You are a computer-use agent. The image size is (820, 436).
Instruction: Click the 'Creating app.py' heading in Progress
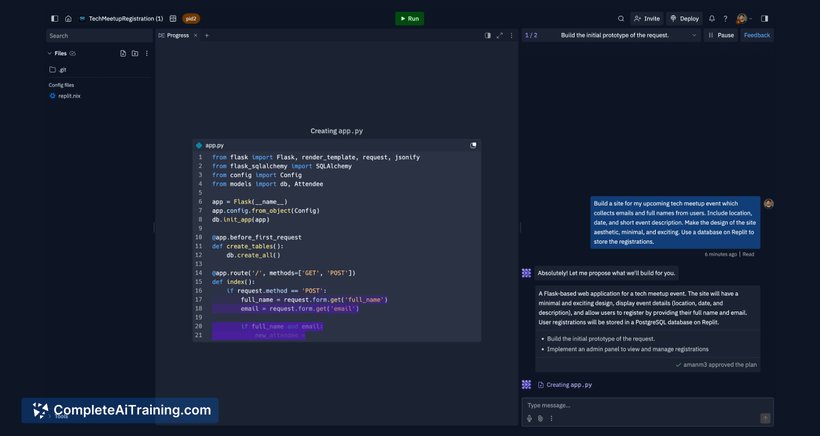[x=336, y=131]
